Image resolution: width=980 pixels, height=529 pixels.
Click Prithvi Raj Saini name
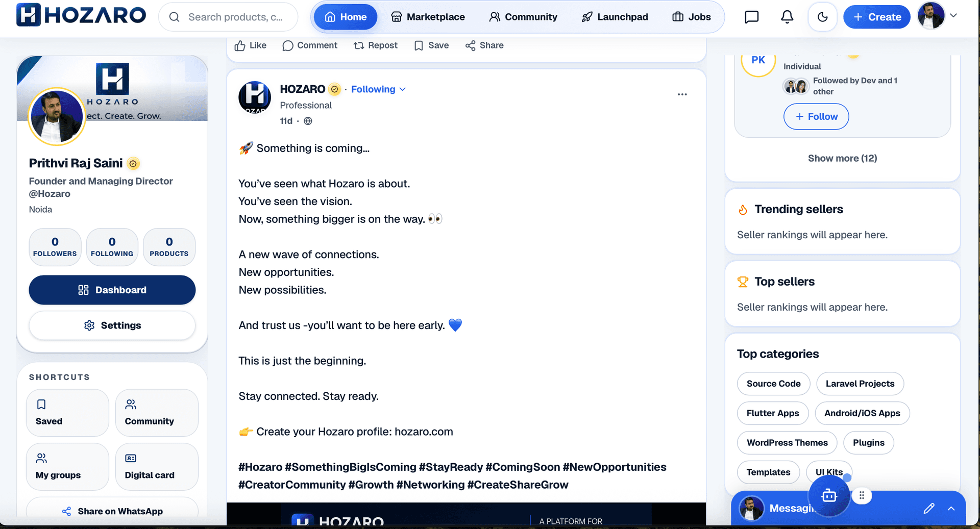point(76,163)
